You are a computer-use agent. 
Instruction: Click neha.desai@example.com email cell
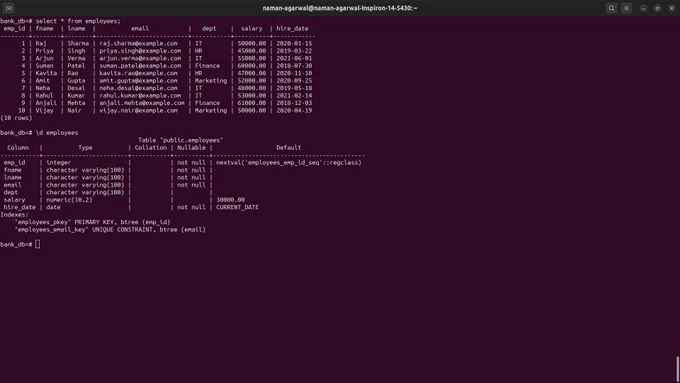tap(138, 88)
